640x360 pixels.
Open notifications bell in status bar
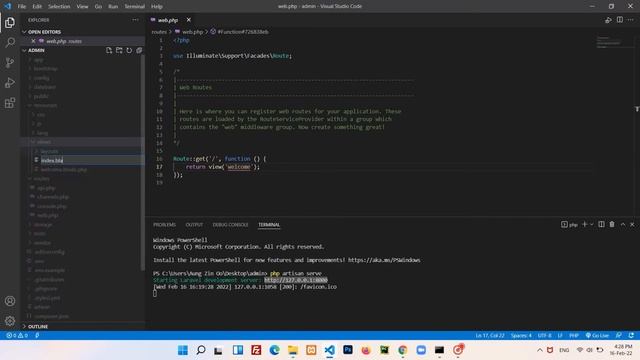click(x=631, y=335)
